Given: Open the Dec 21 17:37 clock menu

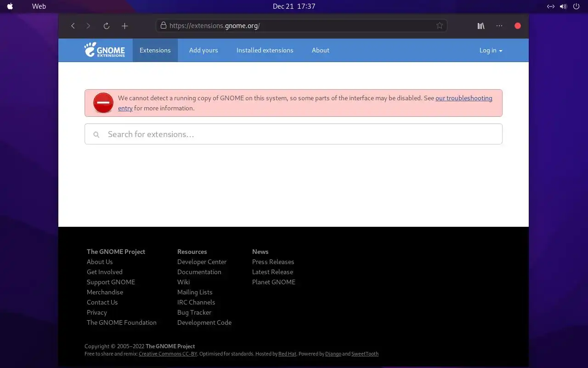Looking at the screenshot, I should click(x=294, y=6).
